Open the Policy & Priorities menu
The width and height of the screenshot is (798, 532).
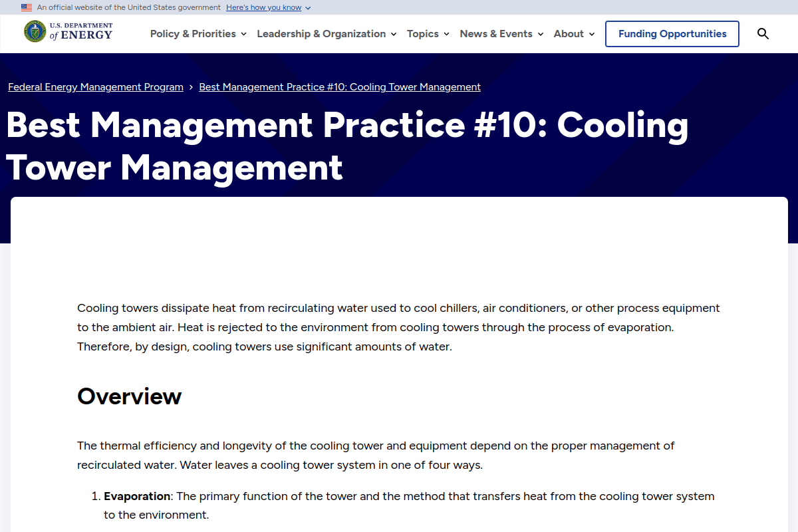point(198,34)
